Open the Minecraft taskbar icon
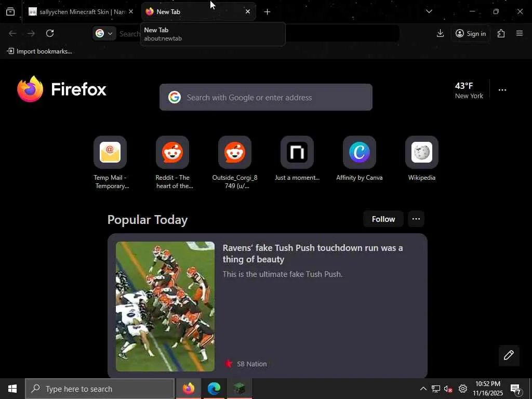The image size is (532, 399). (239, 389)
